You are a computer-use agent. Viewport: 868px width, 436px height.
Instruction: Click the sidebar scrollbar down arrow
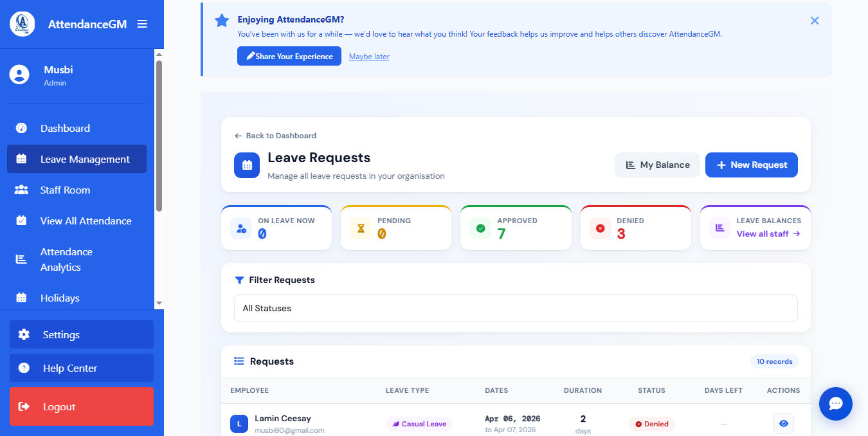pos(159,304)
